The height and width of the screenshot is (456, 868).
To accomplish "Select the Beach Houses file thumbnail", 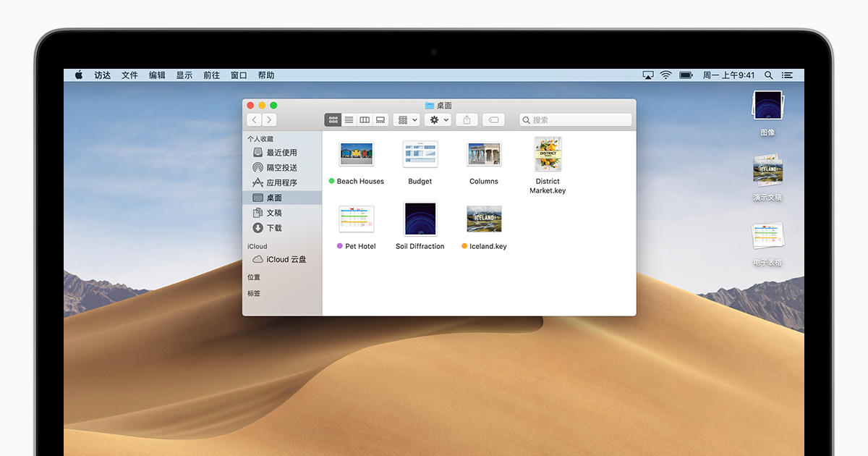I will (x=356, y=154).
